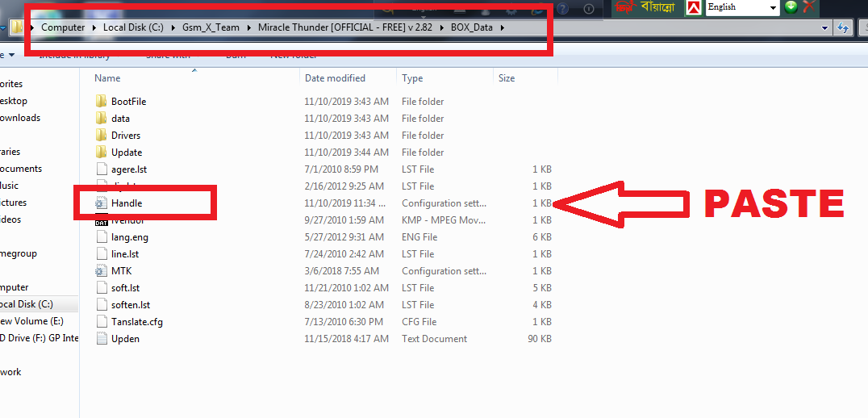
Task: Click the '90 KB' size value
Action: [540, 339]
